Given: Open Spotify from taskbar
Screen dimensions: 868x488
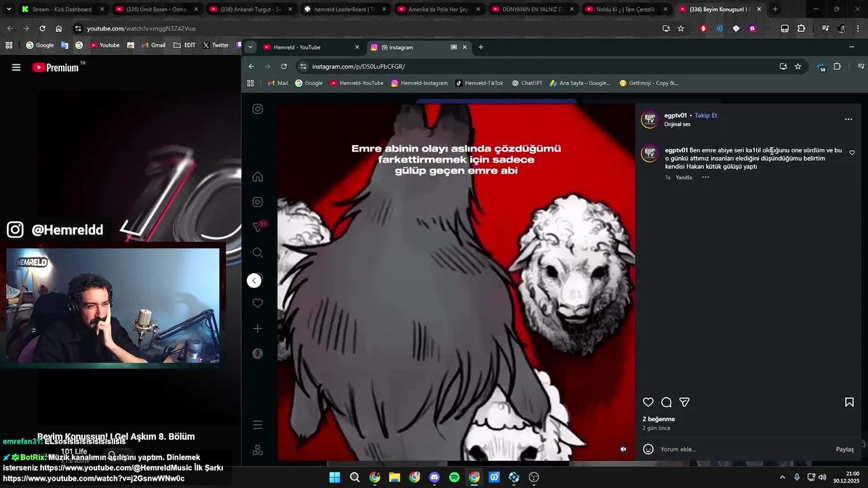Looking at the screenshot, I should [454, 477].
